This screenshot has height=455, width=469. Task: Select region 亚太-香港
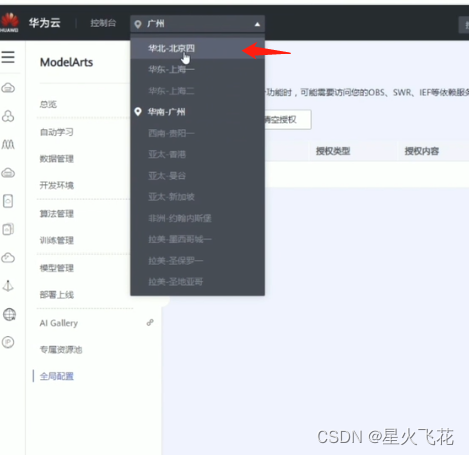[x=197, y=154]
